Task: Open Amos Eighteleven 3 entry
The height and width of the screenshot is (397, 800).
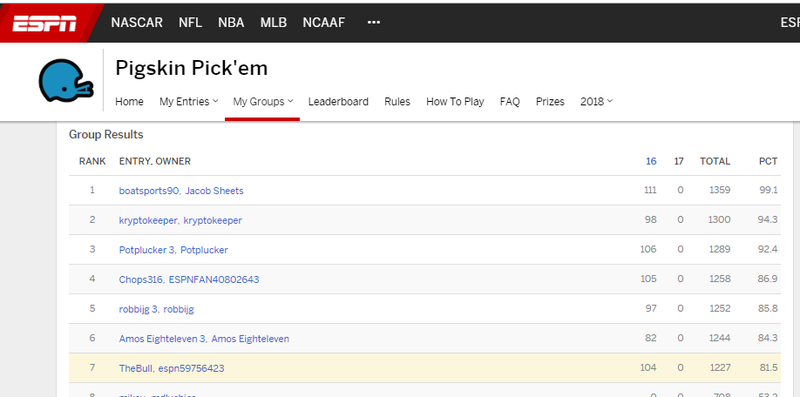Action: [x=162, y=339]
